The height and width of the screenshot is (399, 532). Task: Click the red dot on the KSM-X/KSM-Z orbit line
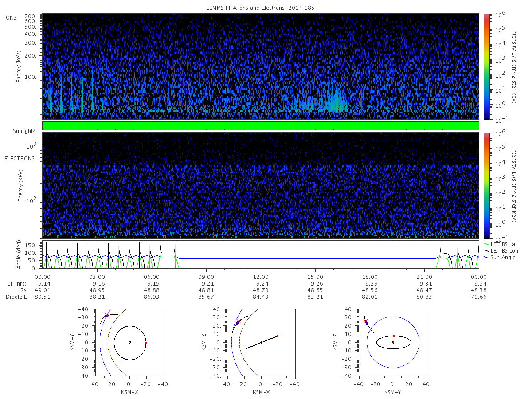point(278,336)
